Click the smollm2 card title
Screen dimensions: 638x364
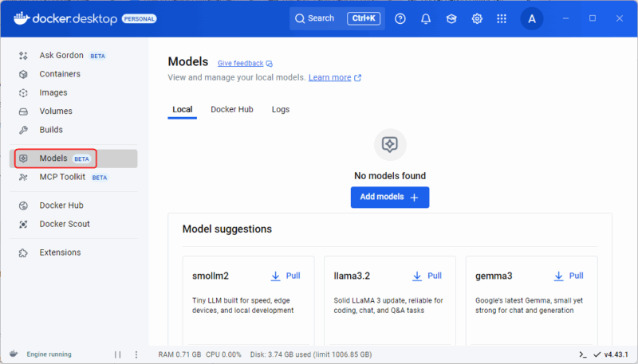tap(211, 276)
